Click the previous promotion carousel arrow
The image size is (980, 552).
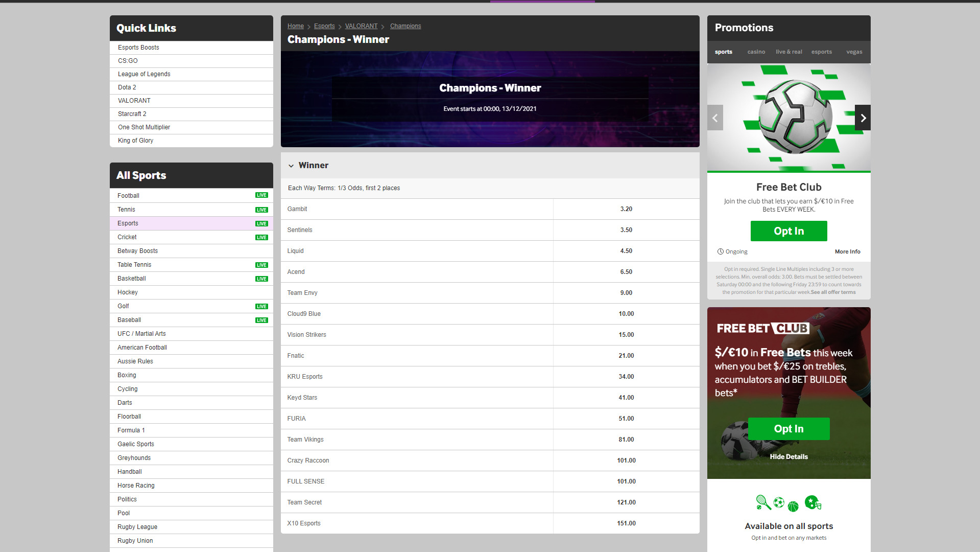715,118
